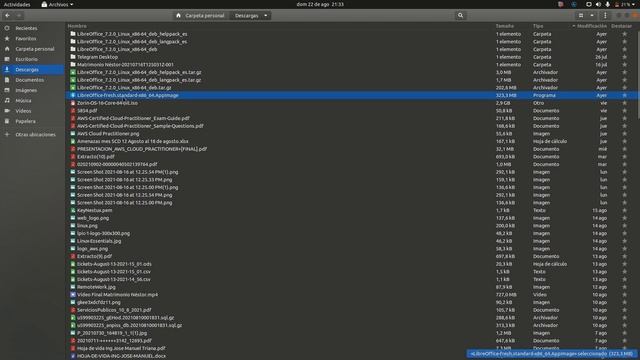Open the three-dot main menu

pos(605,16)
